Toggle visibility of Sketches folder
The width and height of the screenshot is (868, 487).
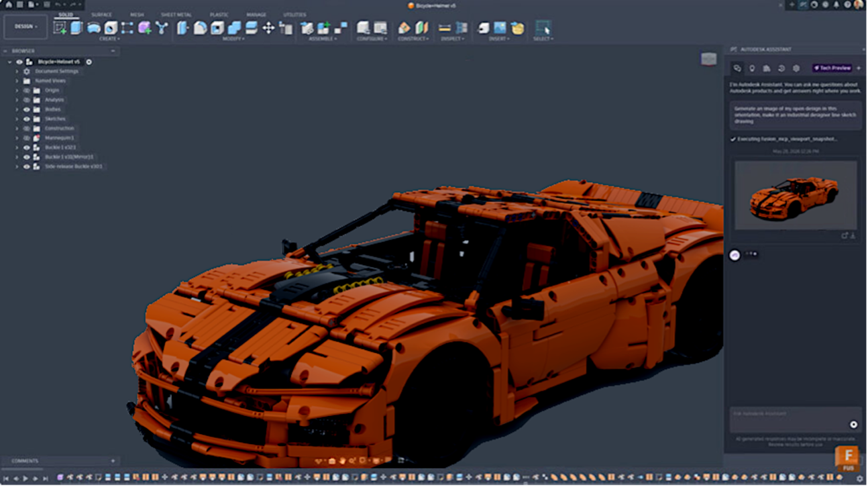pyautogui.click(x=27, y=119)
